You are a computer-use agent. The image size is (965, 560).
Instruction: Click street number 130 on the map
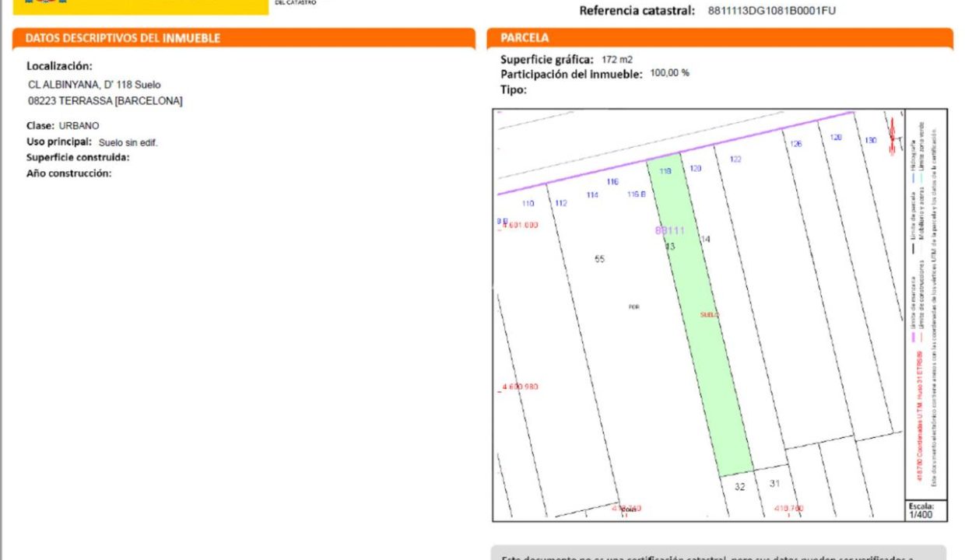coord(871,140)
